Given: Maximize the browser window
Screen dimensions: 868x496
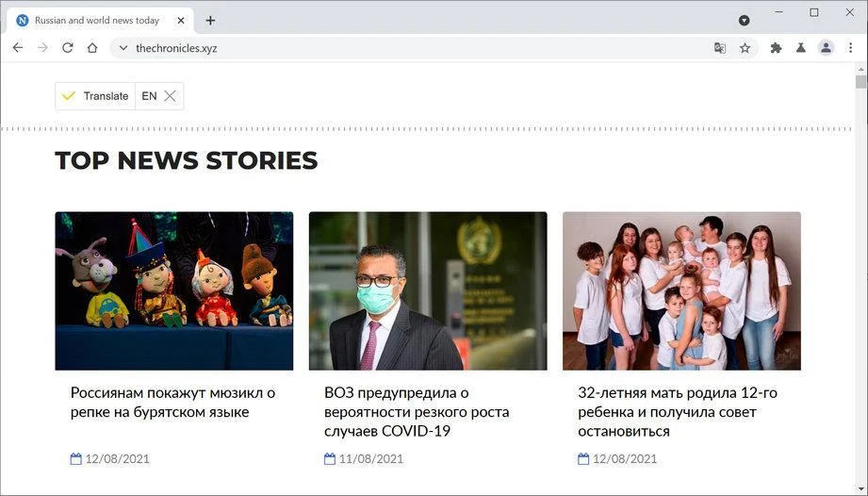Looking at the screenshot, I should click(x=813, y=12).
